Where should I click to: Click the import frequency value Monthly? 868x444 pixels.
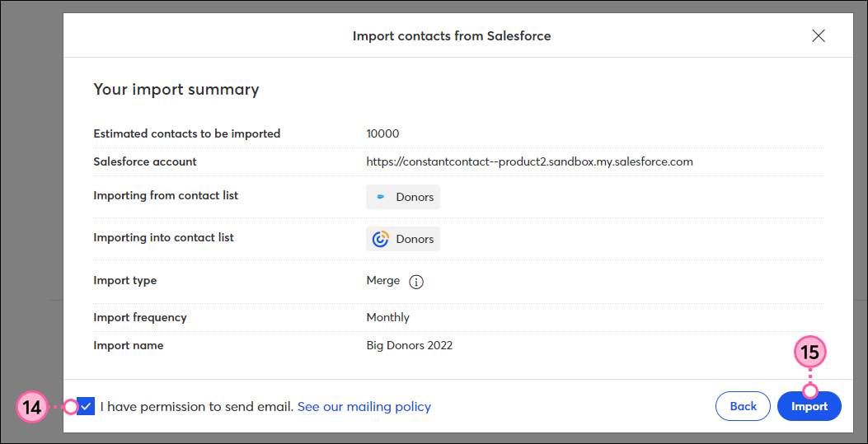(388, 317)
